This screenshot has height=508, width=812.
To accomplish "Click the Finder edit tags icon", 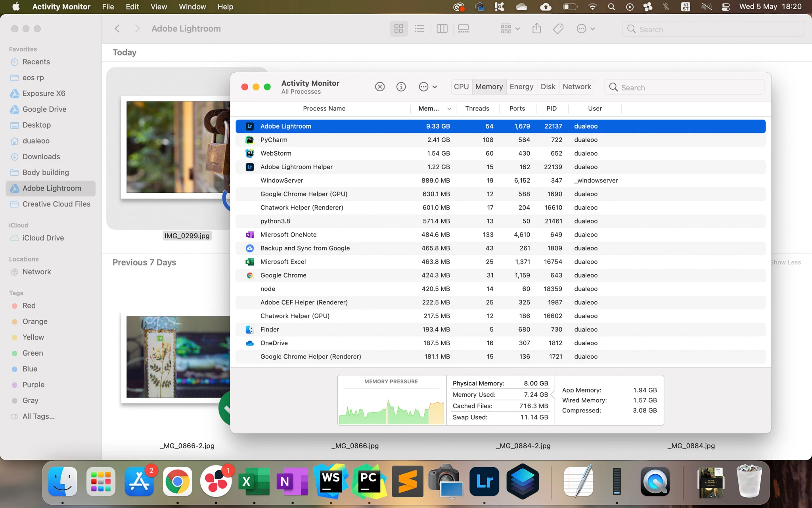I will click(x=558, y=29).
